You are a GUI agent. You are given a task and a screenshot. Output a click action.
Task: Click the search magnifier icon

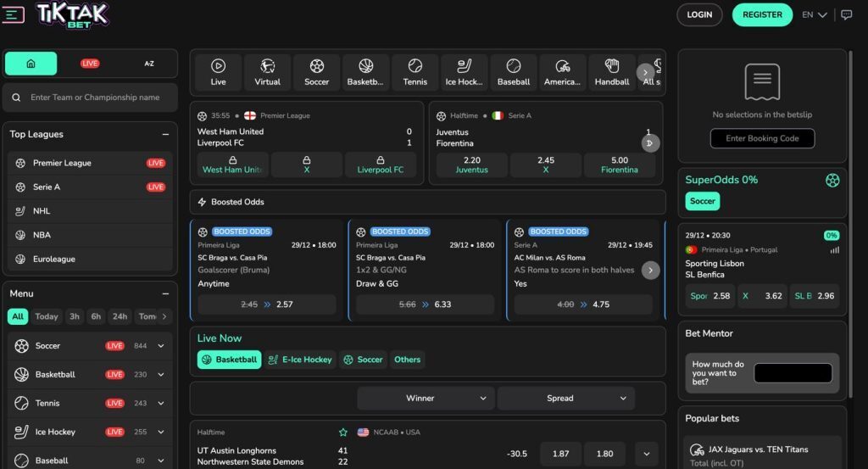[x=16, y=98]
